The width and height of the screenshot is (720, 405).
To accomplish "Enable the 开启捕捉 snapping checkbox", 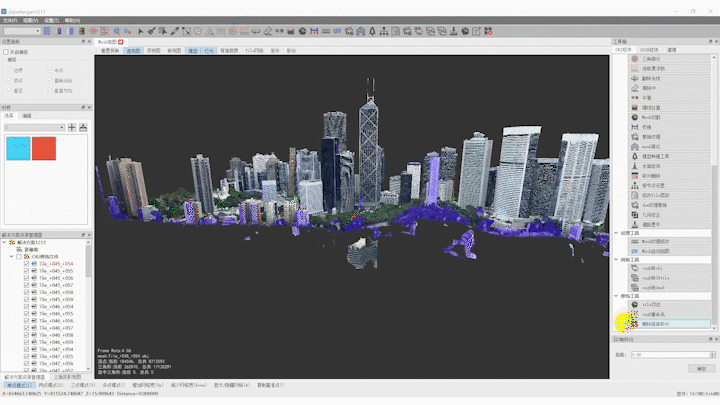I will click(x=6, y=52).
